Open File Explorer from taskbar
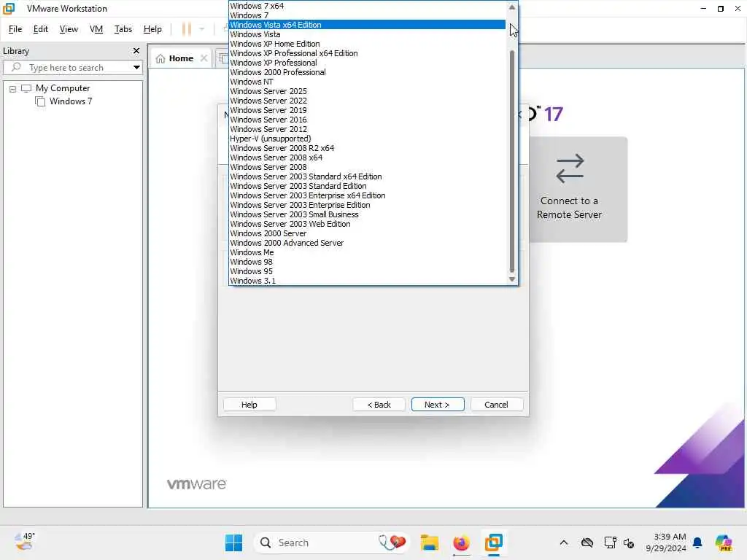Screen dimensions: 747x560 point(429,542)
